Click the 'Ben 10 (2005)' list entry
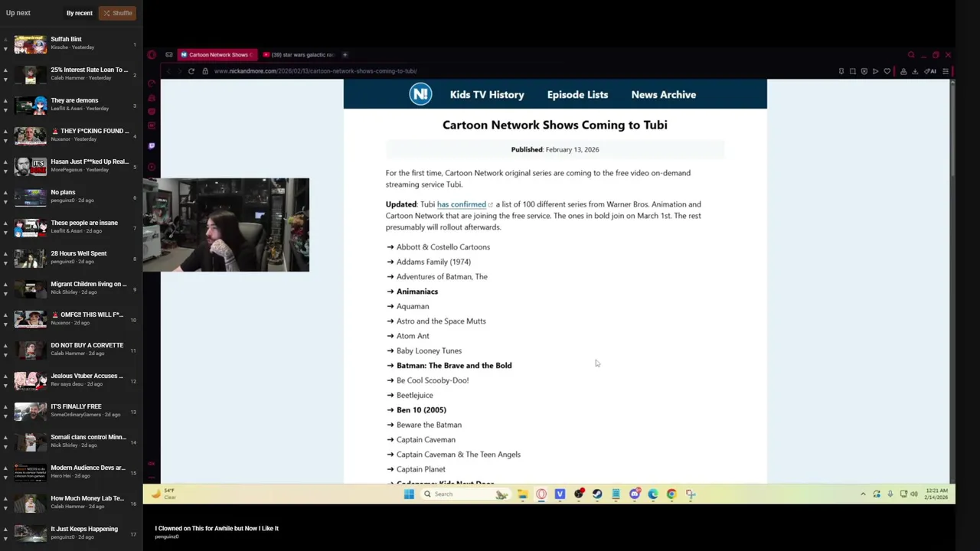980x551 pixels. pyautogui.click(x=421, y=410)
